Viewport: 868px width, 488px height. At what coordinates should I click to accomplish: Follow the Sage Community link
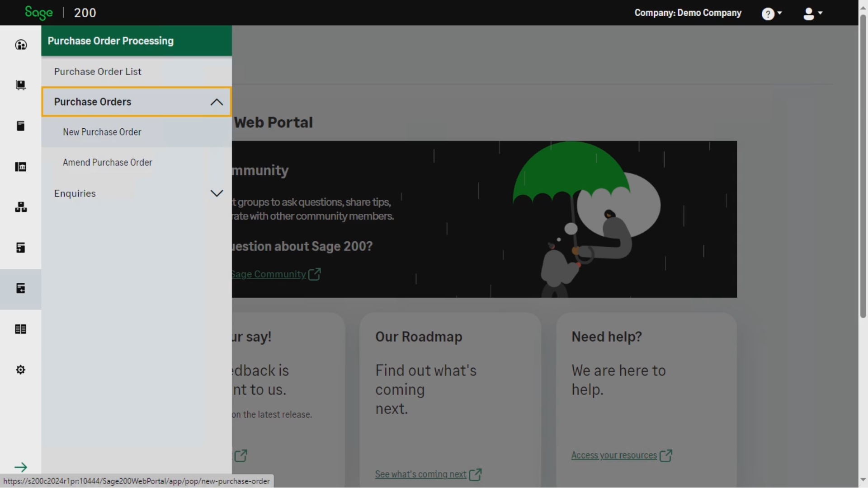269,274
